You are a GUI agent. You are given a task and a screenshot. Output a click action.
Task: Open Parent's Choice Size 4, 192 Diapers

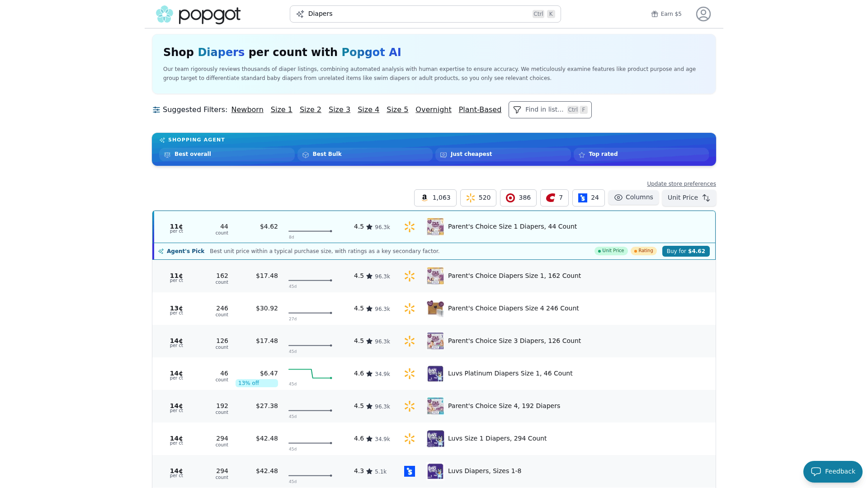click(504, 406)
